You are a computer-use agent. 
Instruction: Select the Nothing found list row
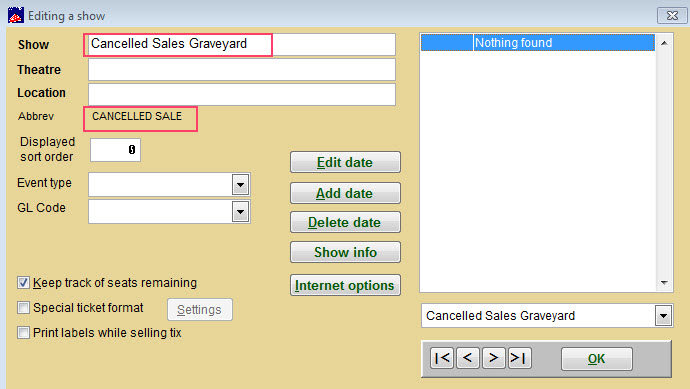point(538,43)
